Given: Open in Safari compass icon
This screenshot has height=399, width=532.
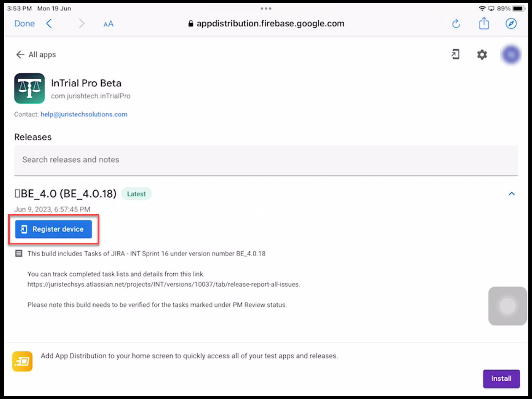Looking at the screenshot, I should point(511,24).
